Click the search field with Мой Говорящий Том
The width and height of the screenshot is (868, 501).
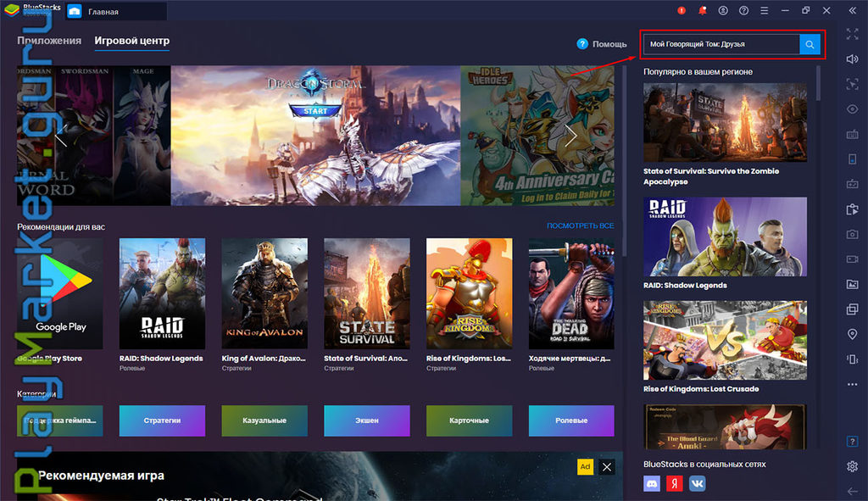point(721,44)
